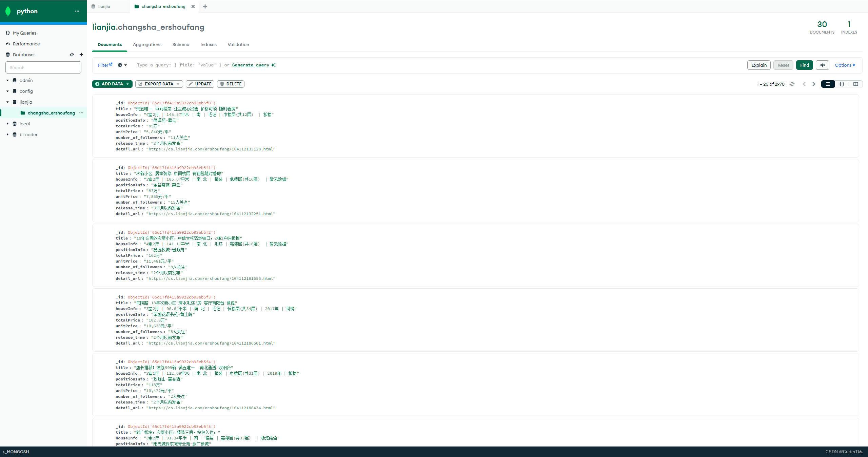This screenshot has height=457, width=868.
Task: Open export query to language code icon
Action: (823, 65)
